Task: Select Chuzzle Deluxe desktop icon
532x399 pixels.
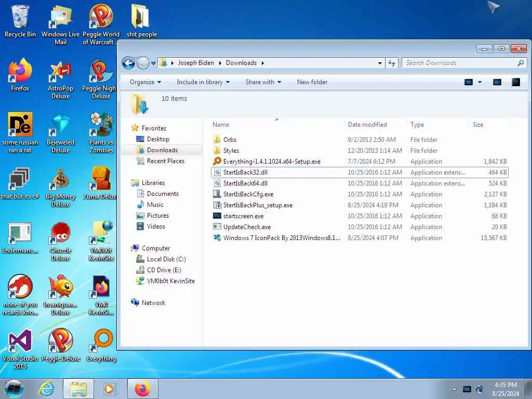Action: 60,242
